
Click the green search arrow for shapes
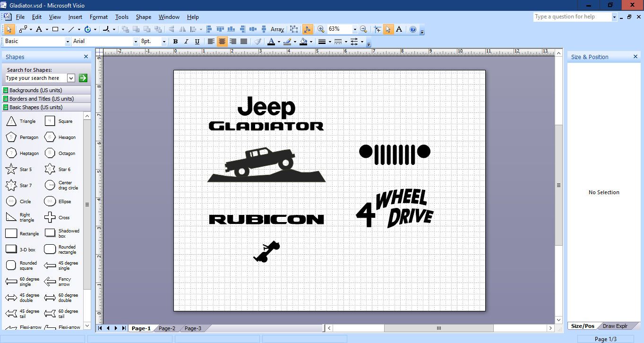coord(83,78)
